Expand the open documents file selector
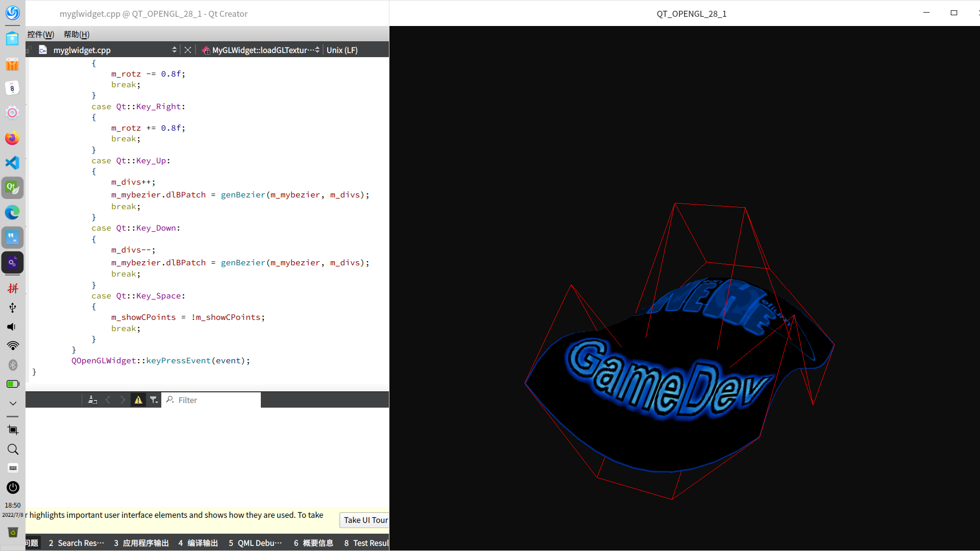Viewport: 980px width, 551px height. (174, 50)
